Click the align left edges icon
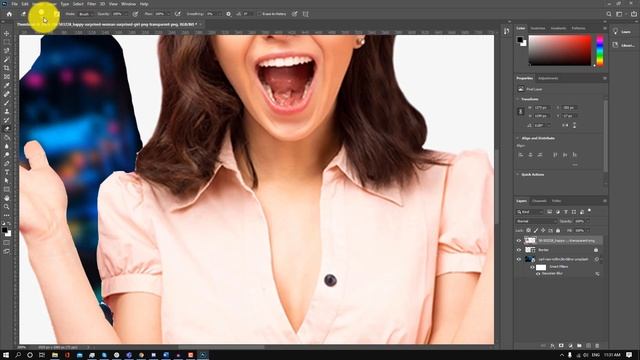Screen dimensions: 640x360 tap(521, 155)
